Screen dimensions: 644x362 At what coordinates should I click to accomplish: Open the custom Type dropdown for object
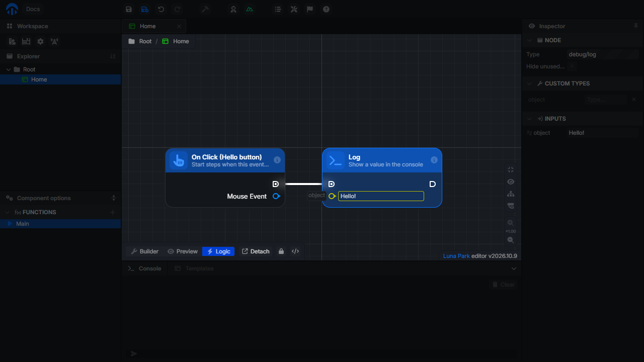pos(606,100)
